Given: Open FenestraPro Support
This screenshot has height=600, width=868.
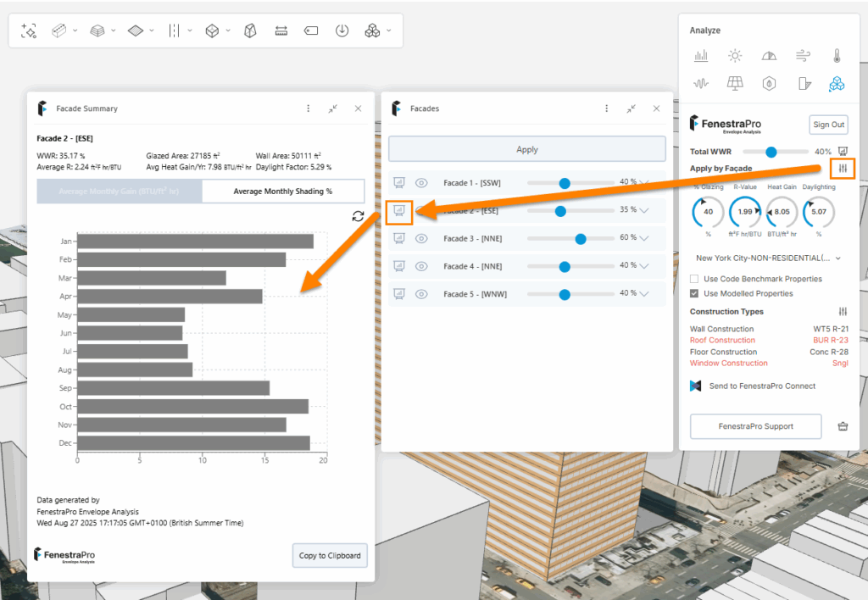Looking at the screenshot, I should click(755, 426).
